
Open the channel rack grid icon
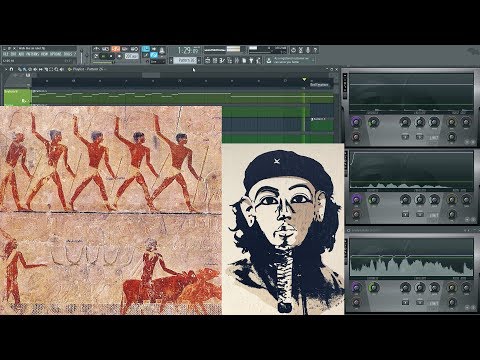pos(215,60)
